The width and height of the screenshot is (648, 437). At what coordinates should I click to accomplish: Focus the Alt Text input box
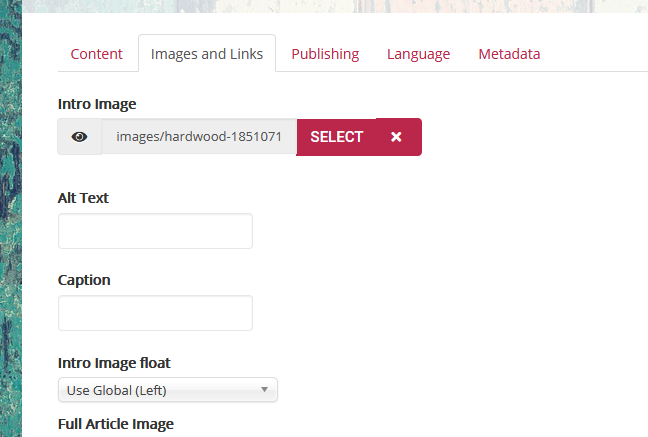click(155, 231)
